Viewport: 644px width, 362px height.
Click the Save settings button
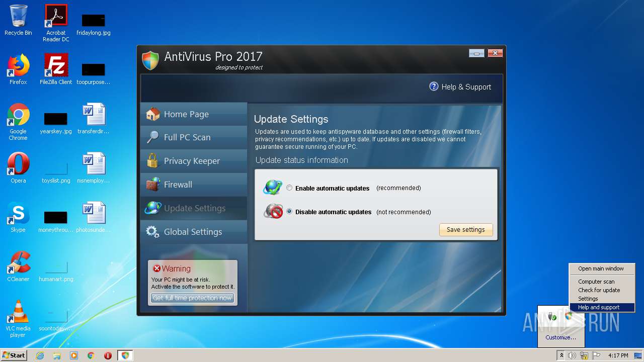click(x=466, y=230)
